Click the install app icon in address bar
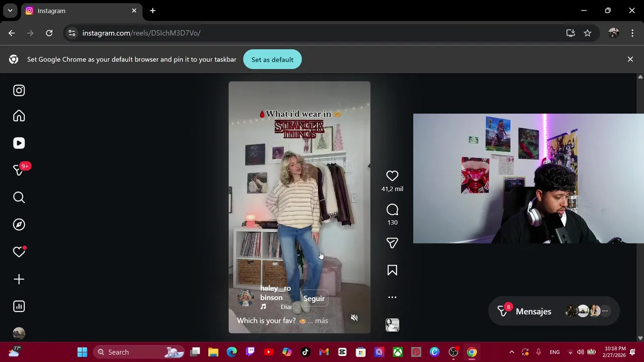Viewport: 644px width, 362px height. (571, 33)
